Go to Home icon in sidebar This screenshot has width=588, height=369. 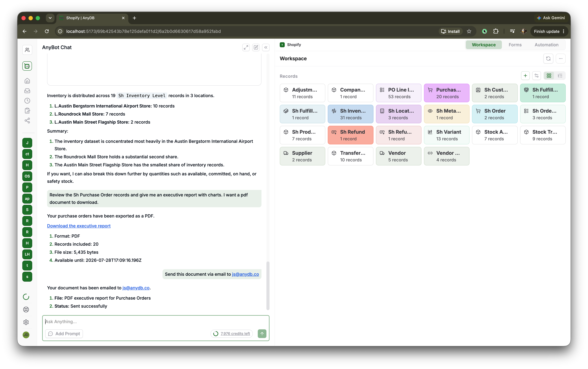pos(27,81)
